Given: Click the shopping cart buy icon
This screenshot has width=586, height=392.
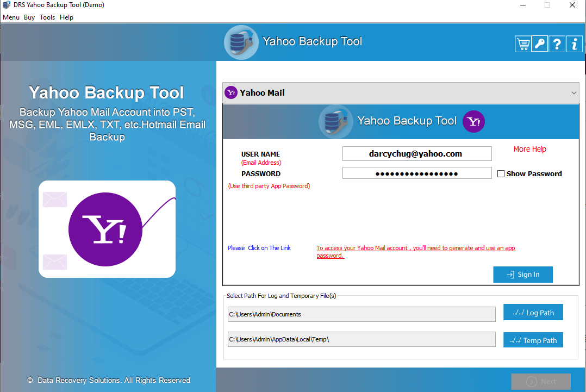Looking at the screenshot, I should point(523,44).
